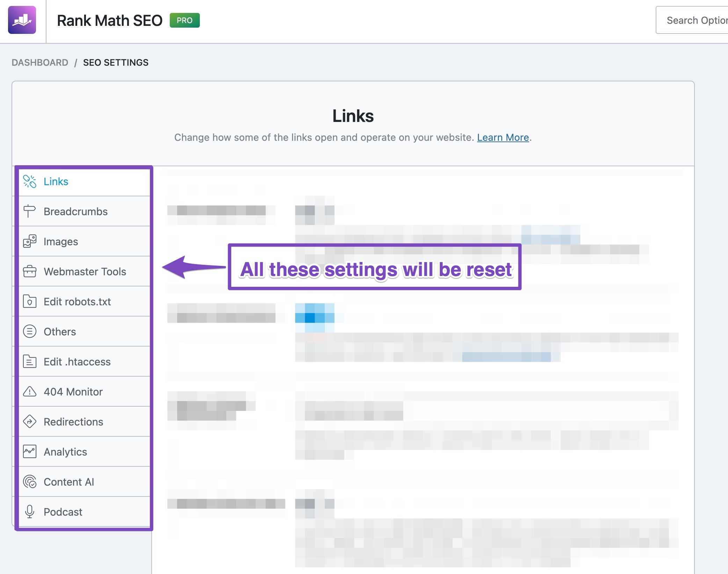The image size is (728, 574).
Task: Click the Links sidebar icon
Action: point(30,181)
